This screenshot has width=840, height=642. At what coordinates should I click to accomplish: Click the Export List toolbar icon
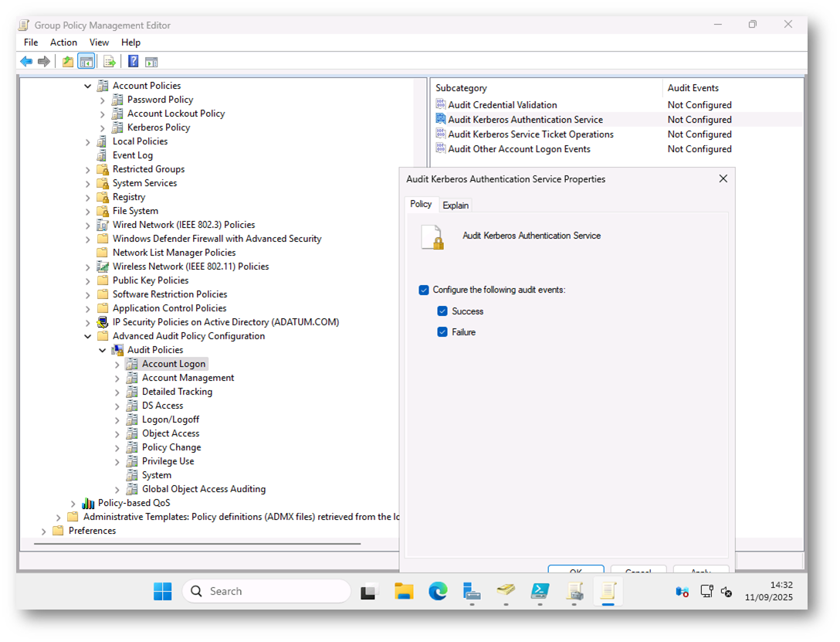pyautogui.click(x=110, y=62)
